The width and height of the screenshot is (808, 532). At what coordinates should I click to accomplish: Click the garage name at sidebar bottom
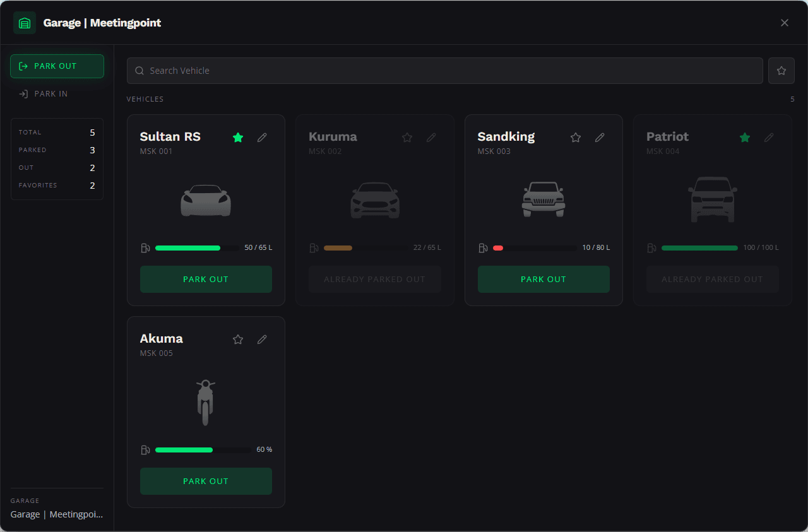pyautogui.click(x=57, y=514)
